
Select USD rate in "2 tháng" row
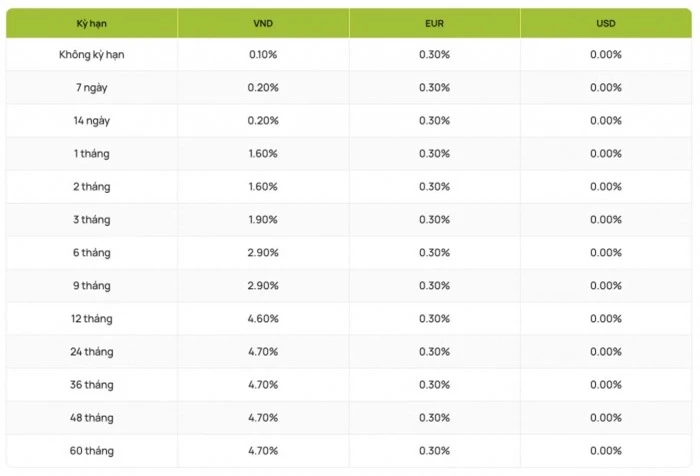pyautogui.click(x=606, y=186)
